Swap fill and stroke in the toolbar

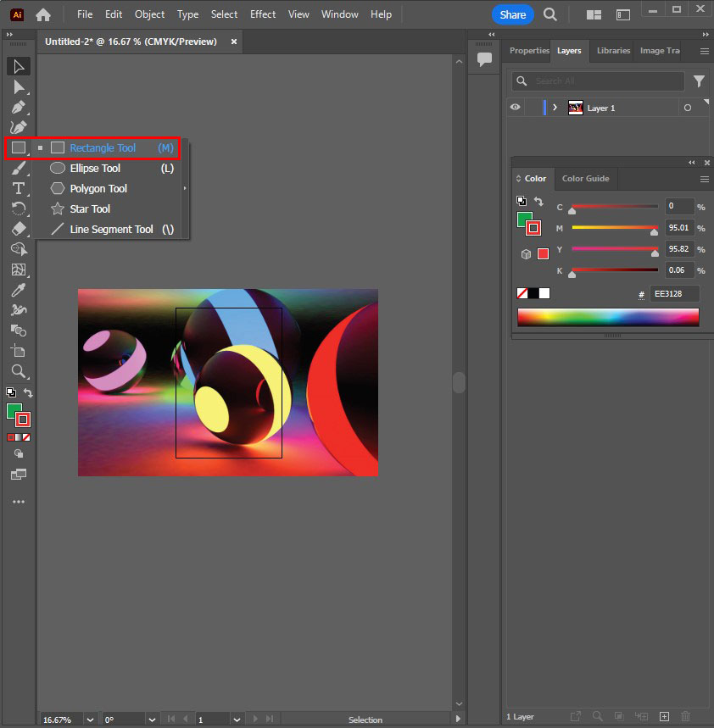coord(28,392)
